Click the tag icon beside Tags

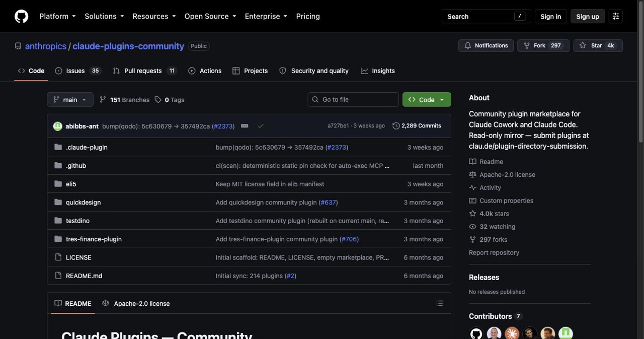click(x=158, y=100)
